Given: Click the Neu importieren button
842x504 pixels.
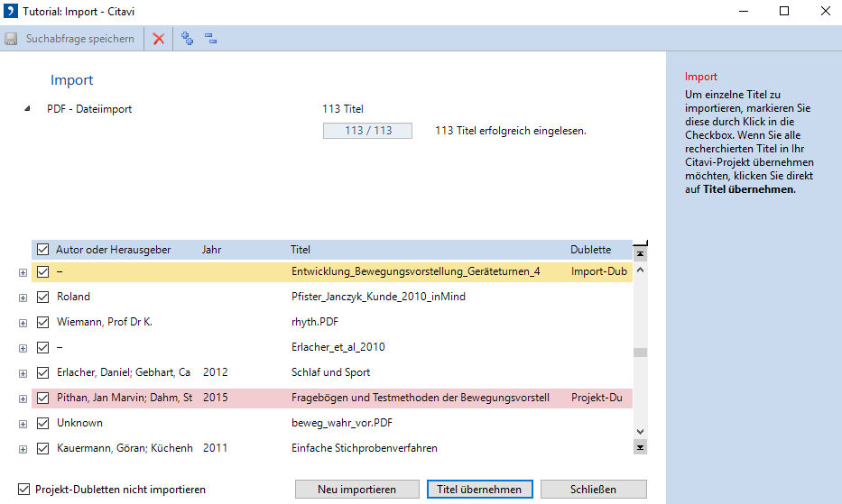Looking at the screenshot, I should click(x=356, y=490).
